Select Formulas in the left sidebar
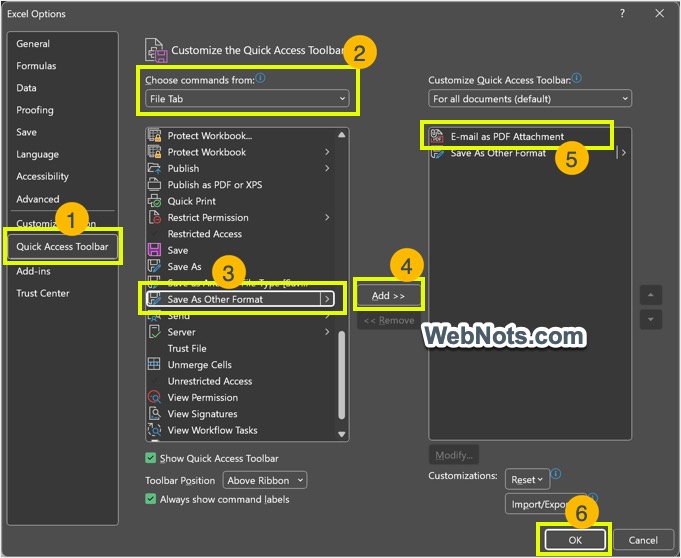This screenshot has width=681, height=558. tap(36, 66)
